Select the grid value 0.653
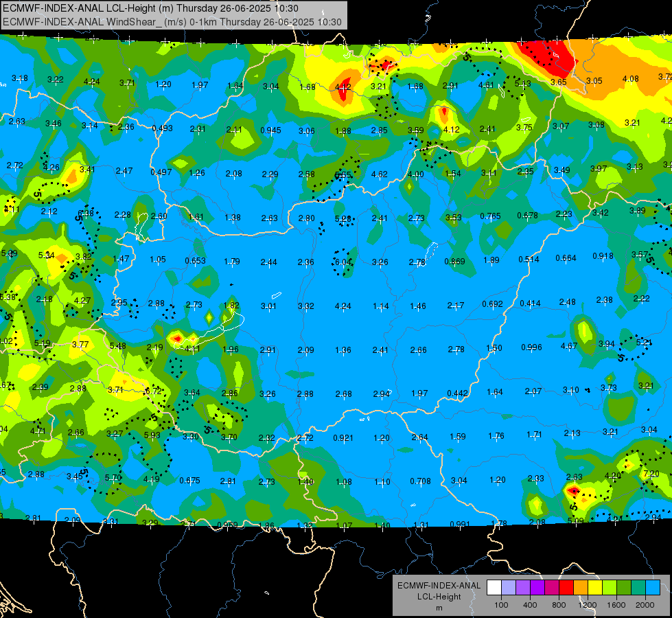 pos(196,261)
